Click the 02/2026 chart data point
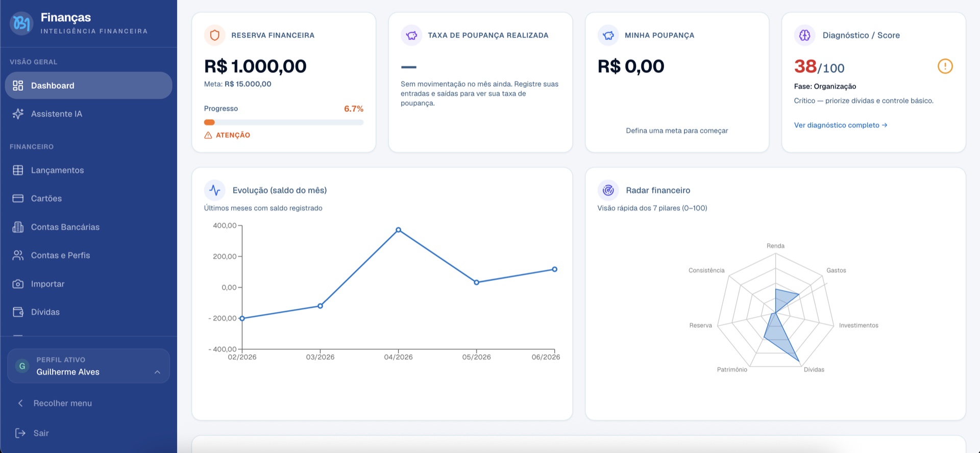This screenshot has height=453, width=980. [242, 318]
